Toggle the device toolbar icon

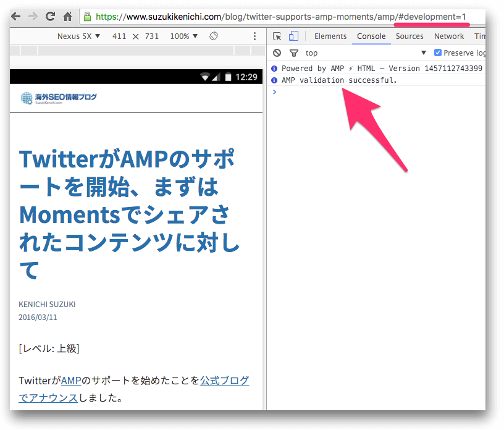(293, 36)
